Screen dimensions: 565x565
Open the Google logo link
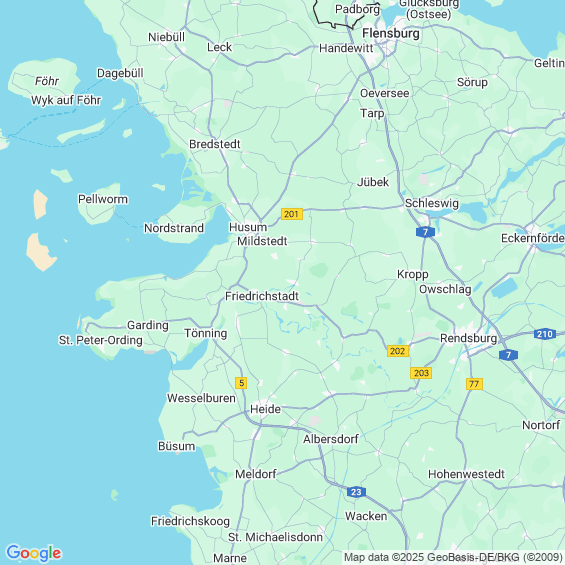pyautogui.click(x=34, y=553)
